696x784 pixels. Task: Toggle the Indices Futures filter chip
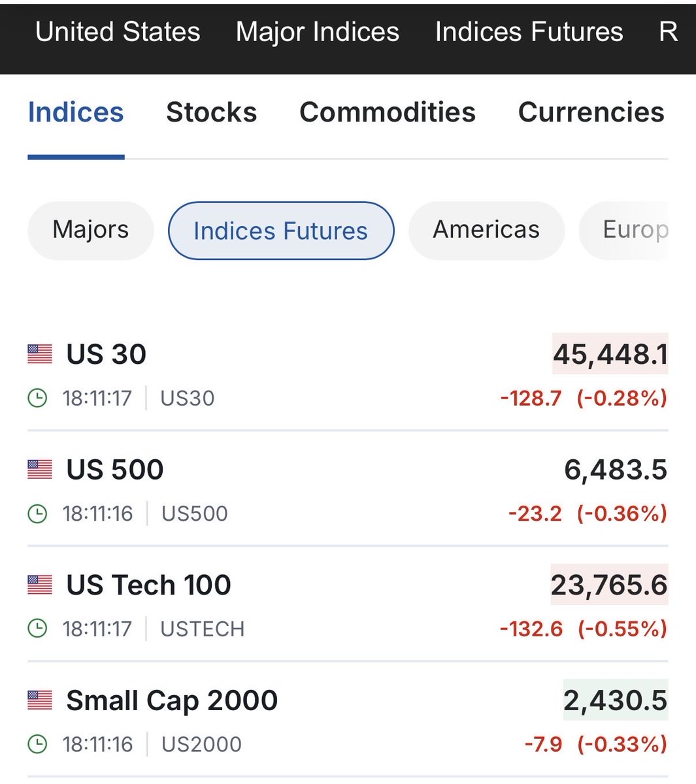pyautogui.click(x=281, y=231)
